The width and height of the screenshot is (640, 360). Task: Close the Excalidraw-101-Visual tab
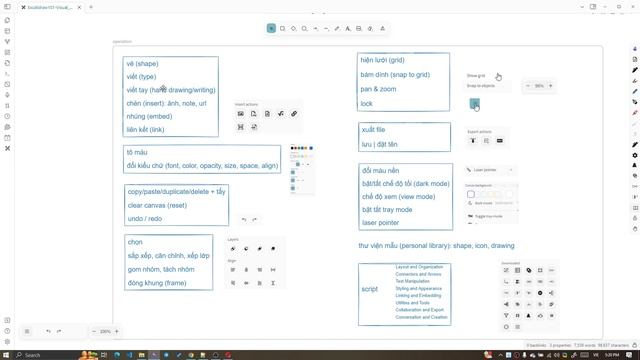[79, 7]
